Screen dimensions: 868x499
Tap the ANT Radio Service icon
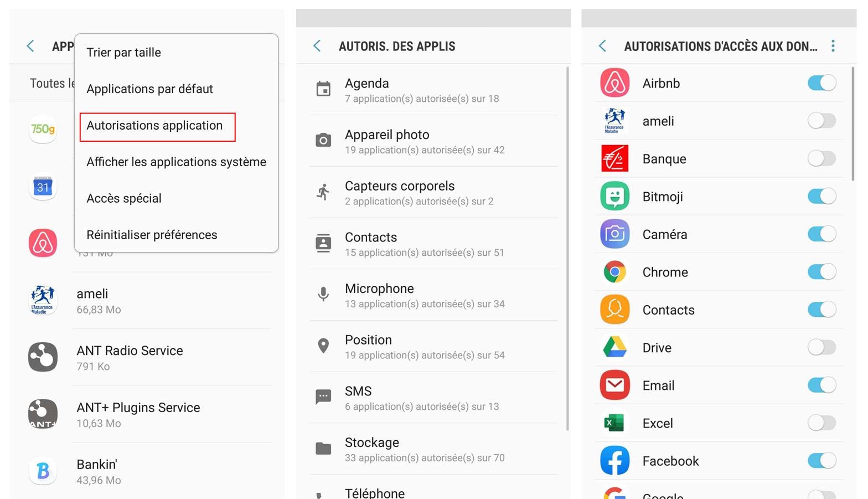tap(43, 357)
